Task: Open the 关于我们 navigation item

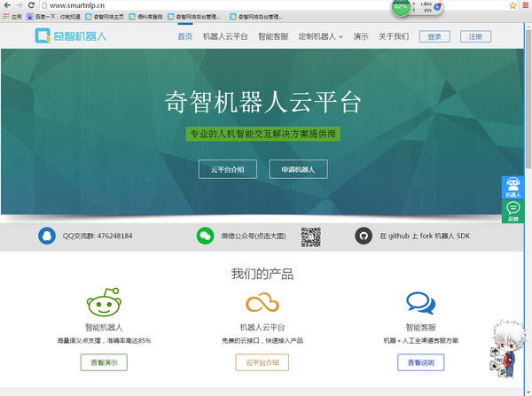Action: (x=394, y=36)
